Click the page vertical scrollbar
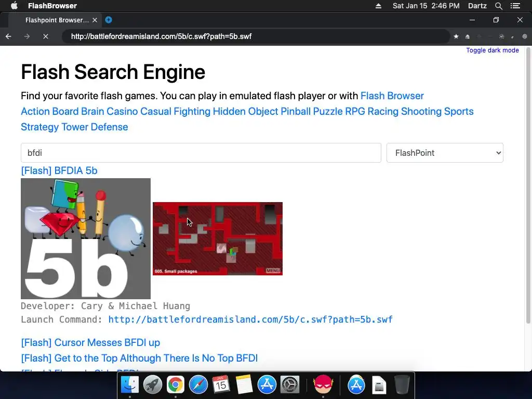 click(x=528, y=185)
